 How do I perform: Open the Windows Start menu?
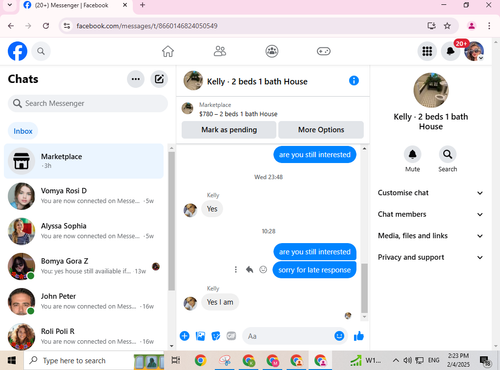click(x=12, y=360)
